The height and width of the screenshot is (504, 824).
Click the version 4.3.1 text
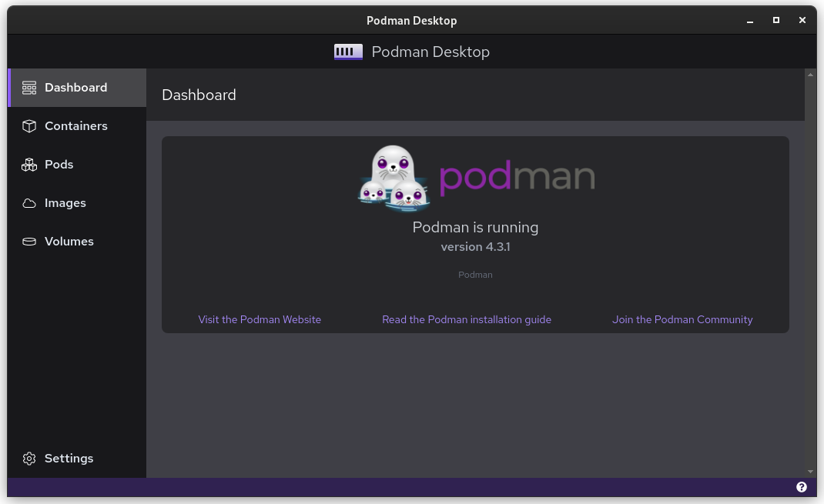point(474,246)
